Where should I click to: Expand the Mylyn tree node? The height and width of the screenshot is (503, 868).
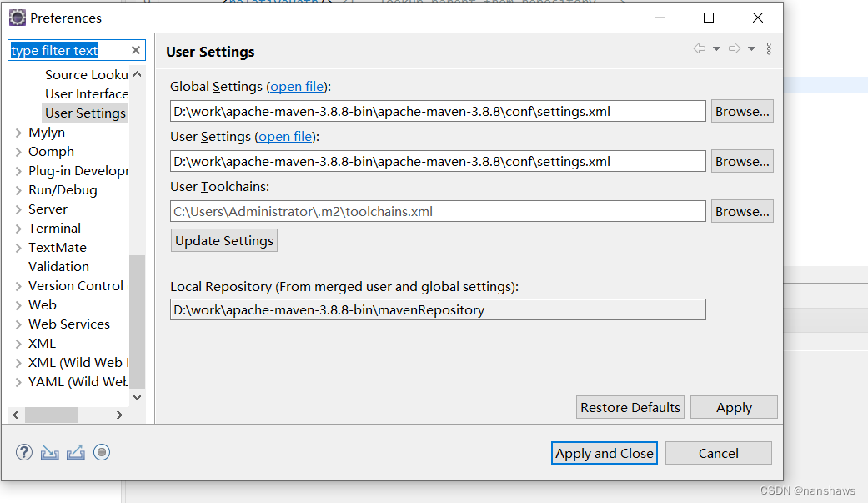coord(18,133)
